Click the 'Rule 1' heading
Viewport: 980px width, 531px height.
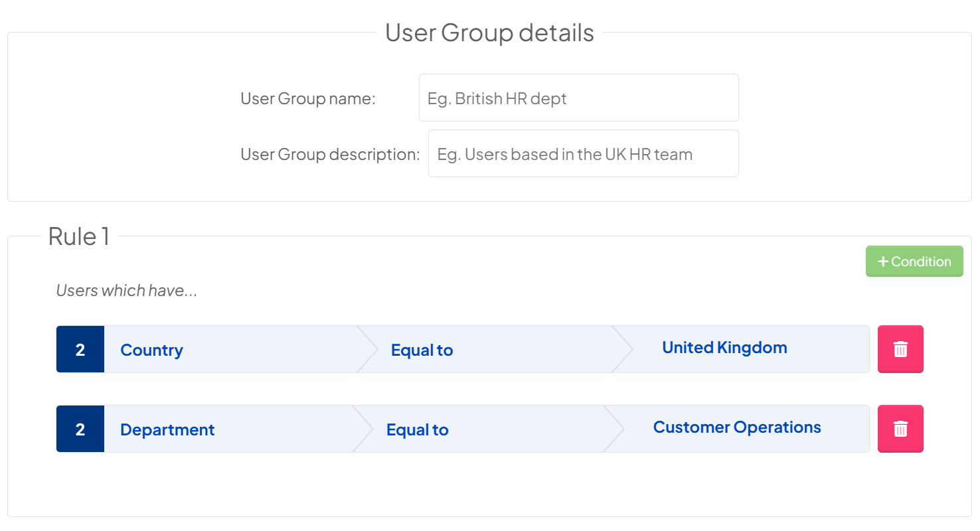coord(79,236)
